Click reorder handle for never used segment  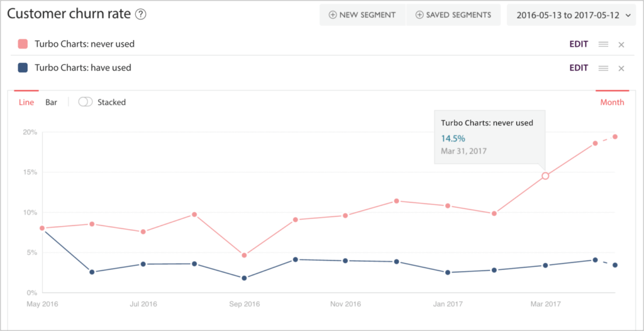tap(603, 45)
